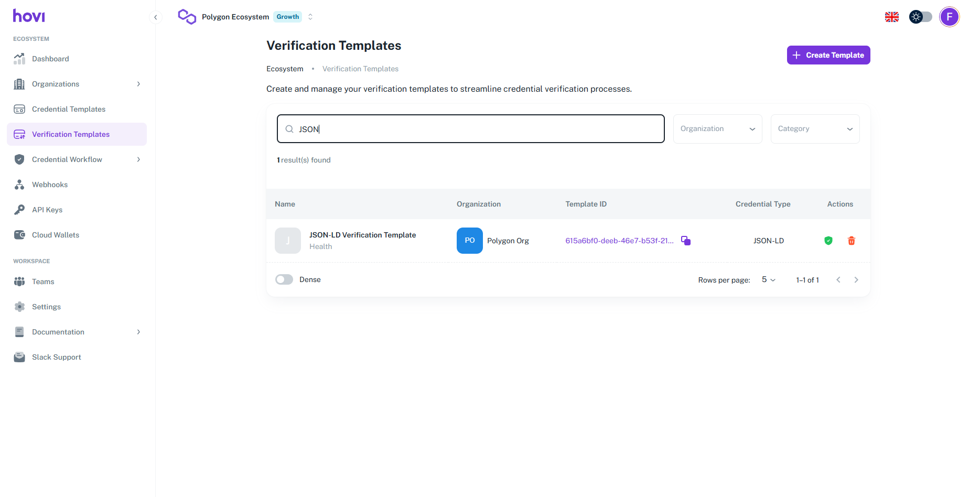The image size is (980, 497).
Task: Open the template ID link
Action: tap(619, 241)
